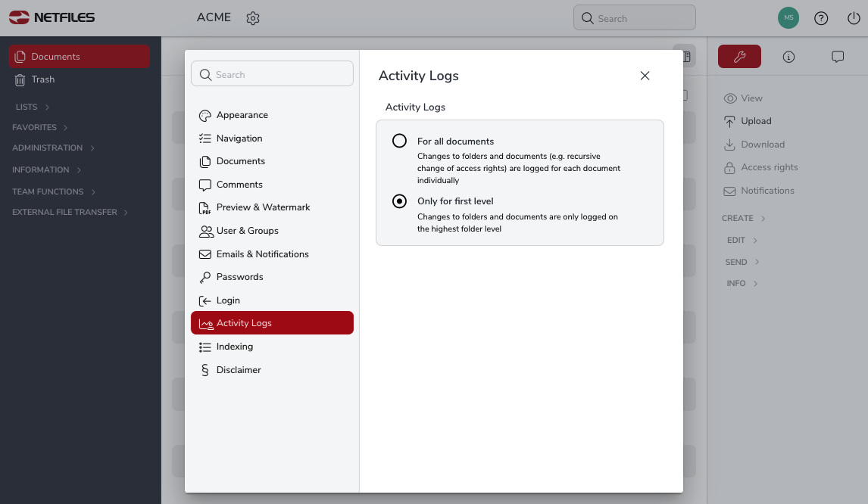Click the upload arrow icon
Image resolution: width=868 pixels, height=504 pixels.
(729, 121)
